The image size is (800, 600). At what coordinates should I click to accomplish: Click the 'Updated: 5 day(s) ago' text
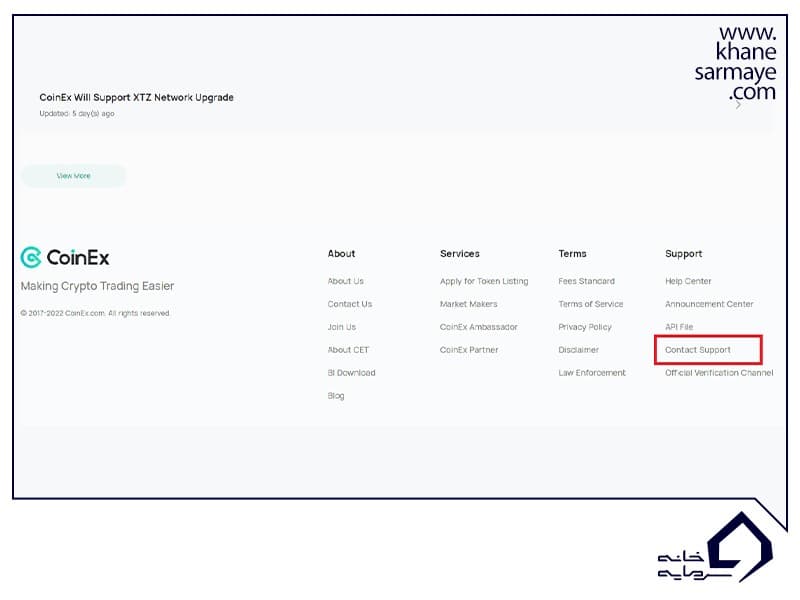click(x=77, y=114)
